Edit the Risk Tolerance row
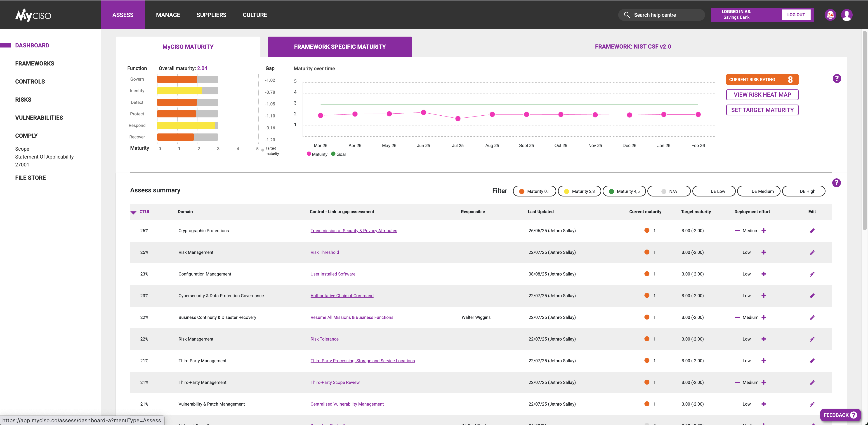868x425 pixels. coord(812,339)
